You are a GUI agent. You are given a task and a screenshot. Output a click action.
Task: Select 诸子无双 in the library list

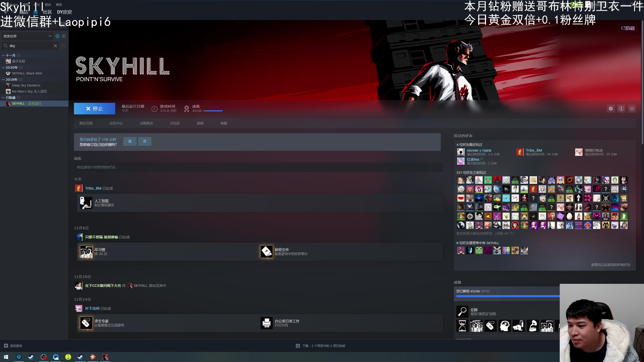point(19,61)
